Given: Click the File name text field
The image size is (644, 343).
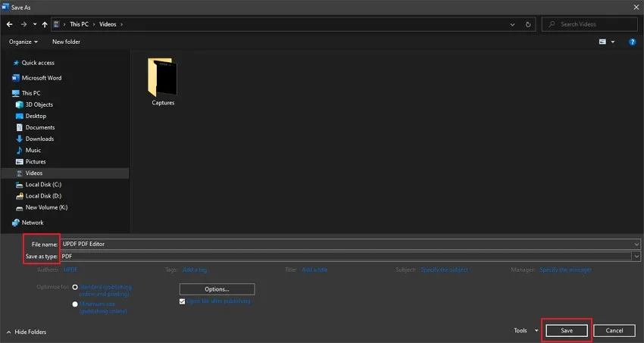Looking at the screenshot, I should (346, 244).
